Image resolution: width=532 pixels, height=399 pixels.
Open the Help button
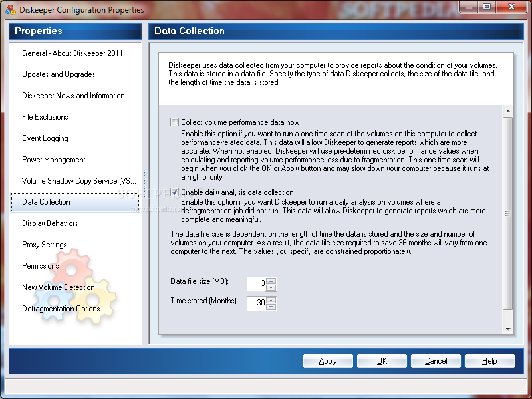489,361
